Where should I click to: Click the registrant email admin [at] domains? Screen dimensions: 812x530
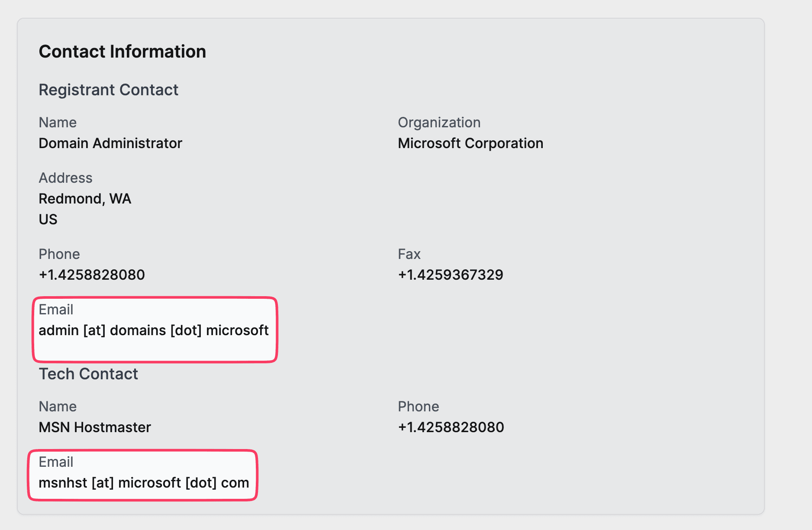[154, 330]
